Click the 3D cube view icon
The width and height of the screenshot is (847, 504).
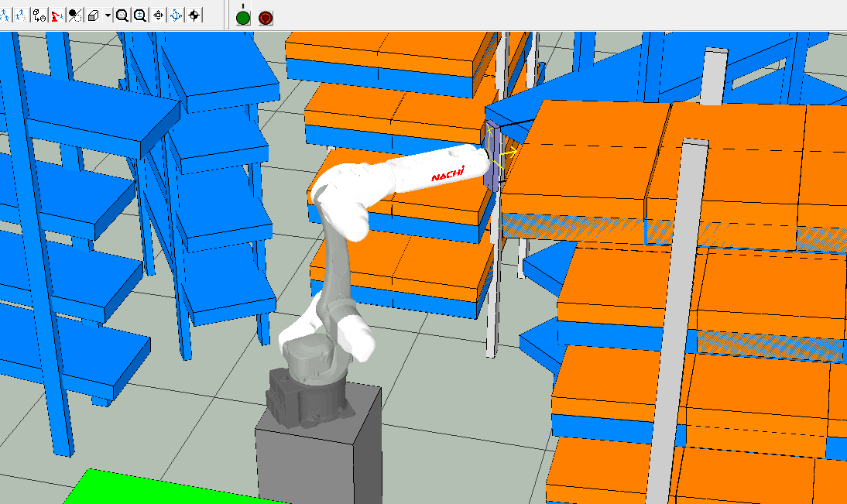click(x=94, y=15)
